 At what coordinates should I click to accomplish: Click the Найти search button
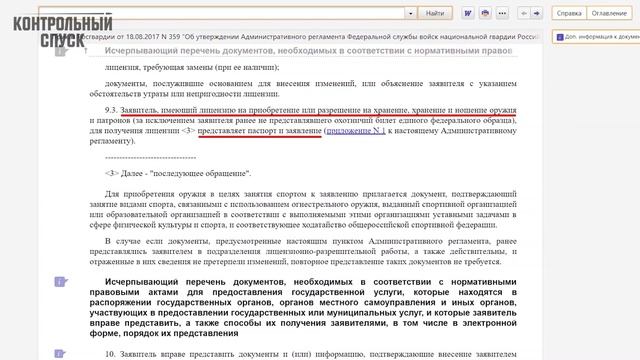tap(435, 13)
